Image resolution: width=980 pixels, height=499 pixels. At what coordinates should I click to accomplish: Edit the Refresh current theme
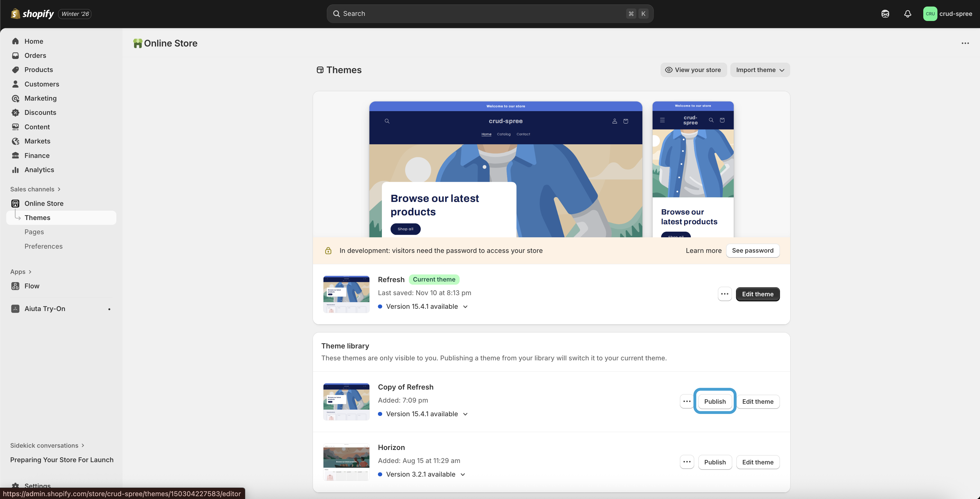pyautogui.click(x=758, y=294)
